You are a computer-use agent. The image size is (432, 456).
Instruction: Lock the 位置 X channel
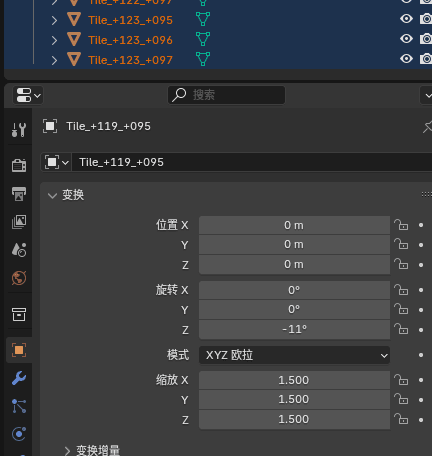click(401, 225)
